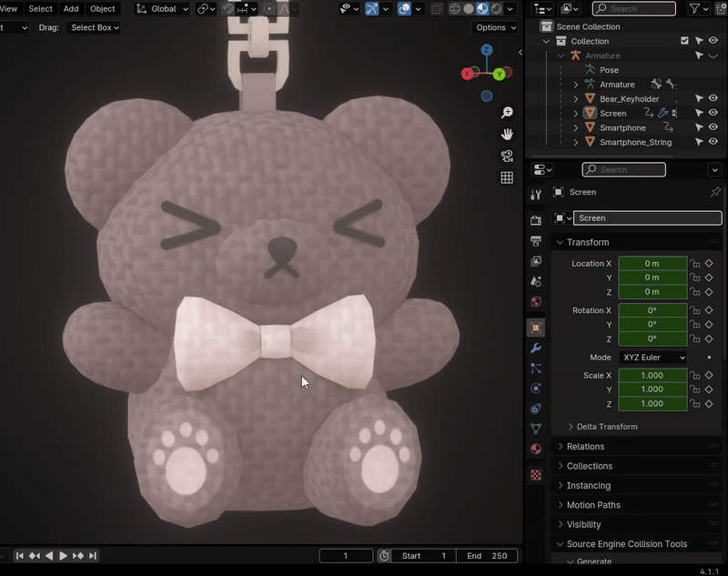Open the Output properties tab
This screenshot has height=576, width=728.
click(x=536, y=241)
